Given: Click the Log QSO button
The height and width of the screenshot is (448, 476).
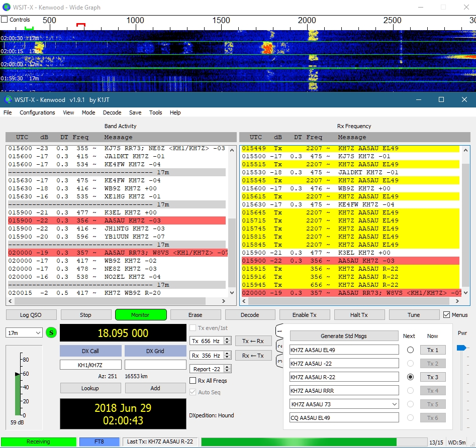Looking at the screenshot, I should click(x=31, y=315).
